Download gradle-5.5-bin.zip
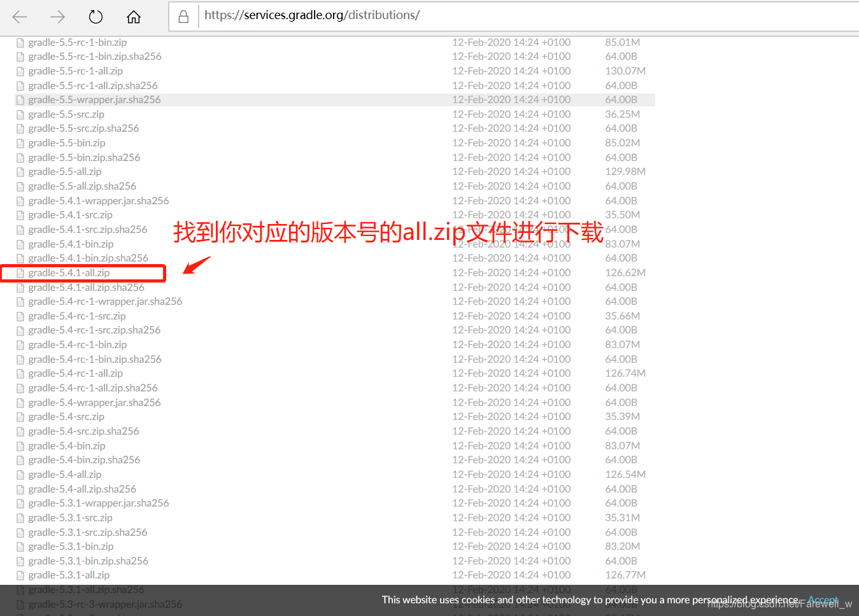The image size is (859, 616). [x=67, y=143]
